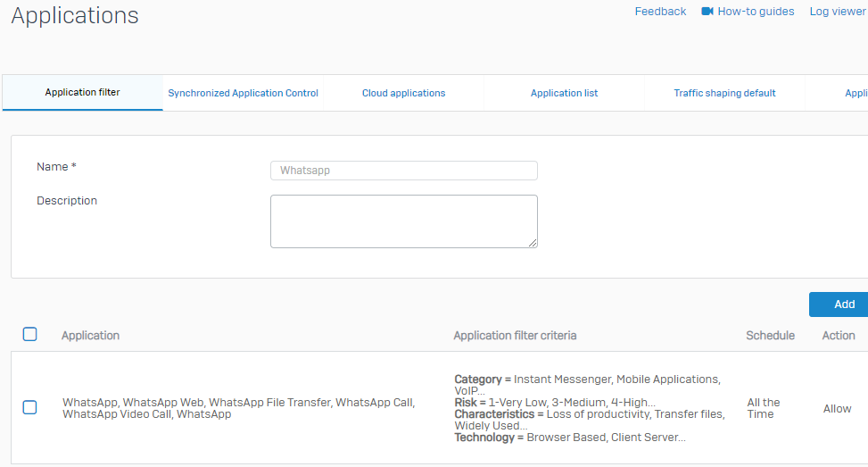Click the All the Time schedule value
The image size is (868, 467).
pos(764,408)
